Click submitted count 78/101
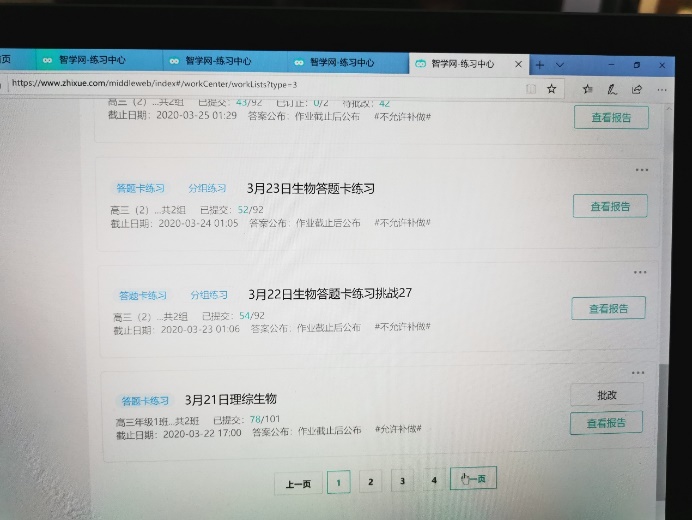 [265, 419]
